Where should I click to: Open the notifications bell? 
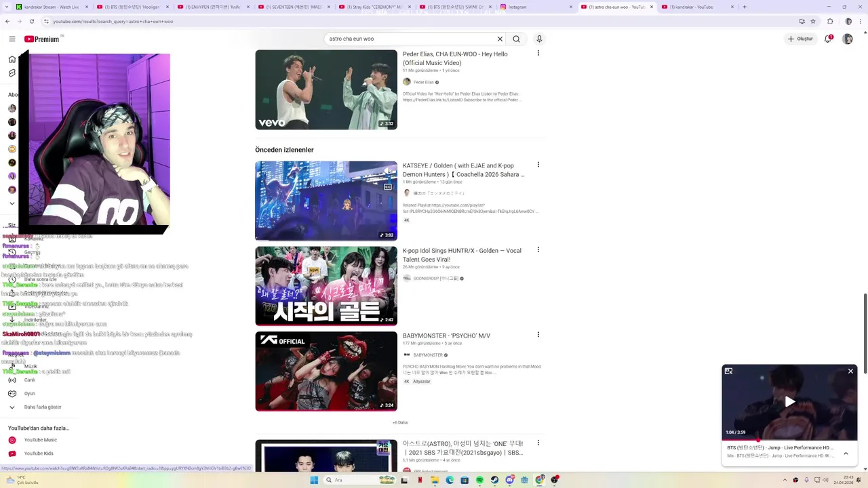coord(828,39)
